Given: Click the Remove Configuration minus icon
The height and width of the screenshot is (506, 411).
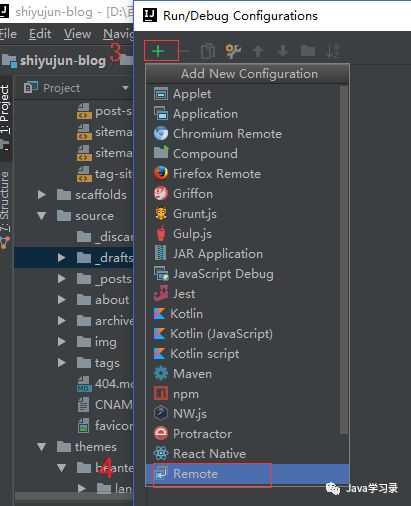Looking at the screenshot, I should click(x=185, y=51).
